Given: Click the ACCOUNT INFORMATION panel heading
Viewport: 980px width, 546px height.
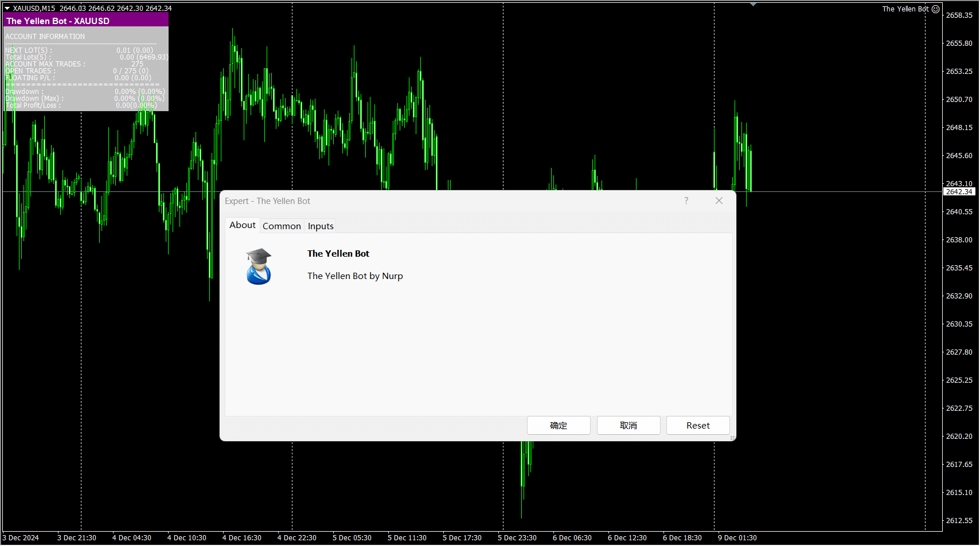Looking at the screenshot, I should click(x=45, y=37).
